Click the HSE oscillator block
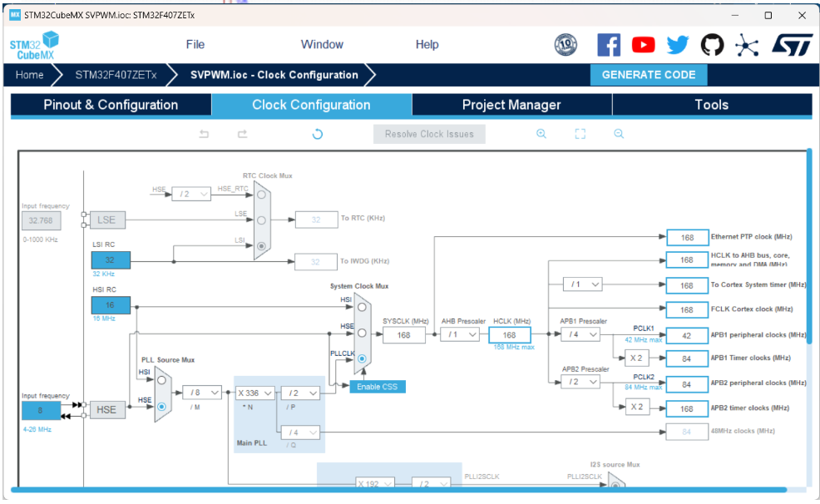 [x=106, y=410]
